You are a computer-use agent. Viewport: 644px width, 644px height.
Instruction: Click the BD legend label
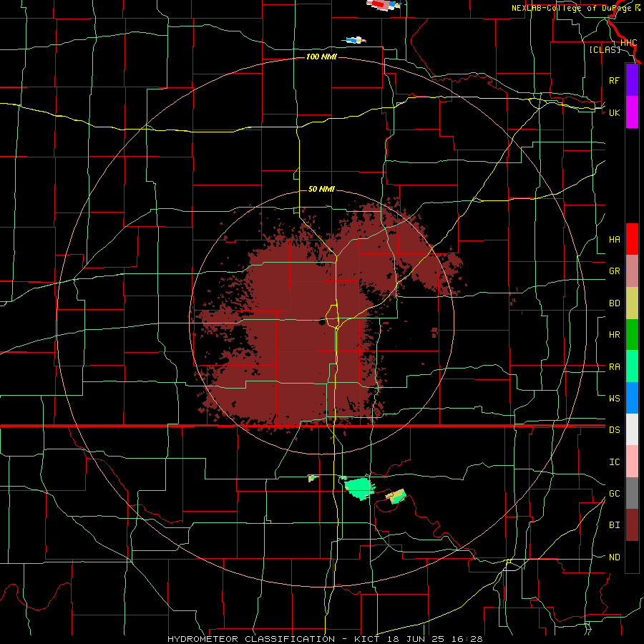[614, 303]
